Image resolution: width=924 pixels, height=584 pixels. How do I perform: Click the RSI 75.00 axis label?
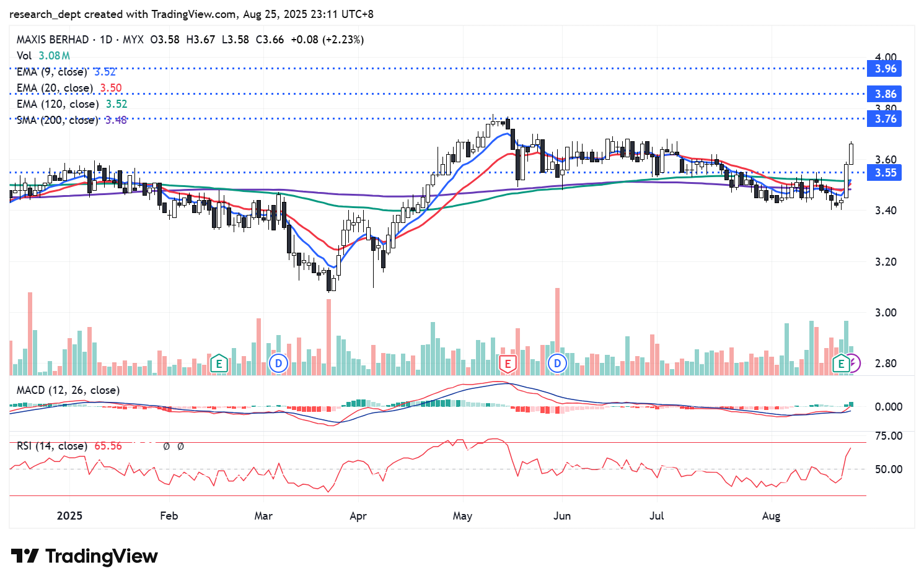click(888, 436)
